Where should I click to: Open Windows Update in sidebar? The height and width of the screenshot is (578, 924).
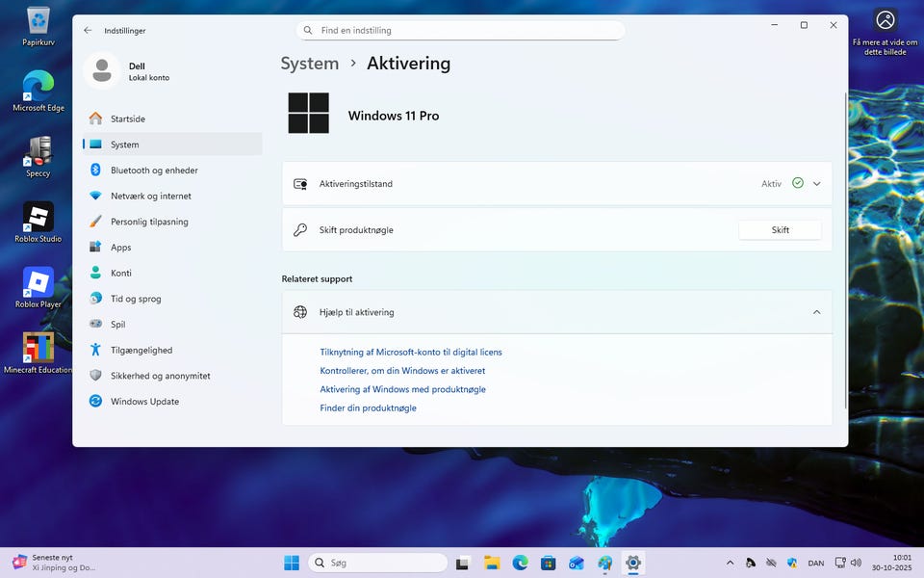[144, 402]
